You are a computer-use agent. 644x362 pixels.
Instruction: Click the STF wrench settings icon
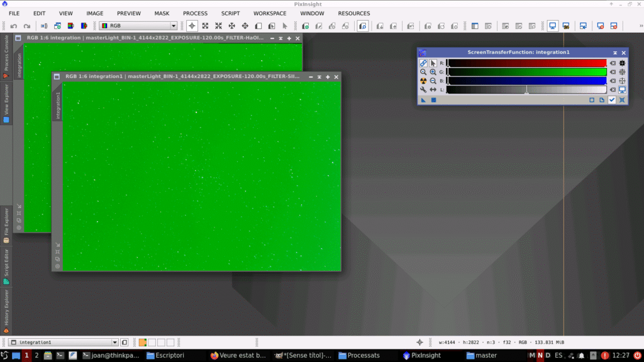(x=423, y=90)
